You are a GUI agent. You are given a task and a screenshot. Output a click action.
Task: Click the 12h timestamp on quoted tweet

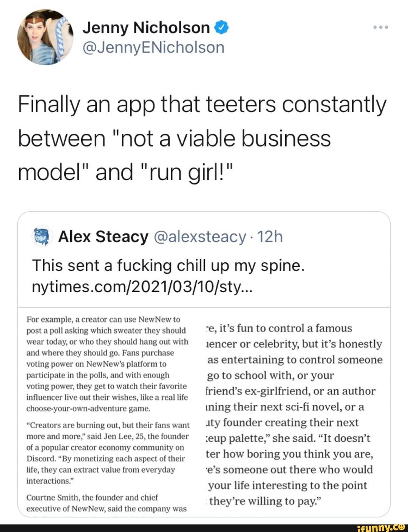(270, 237)
